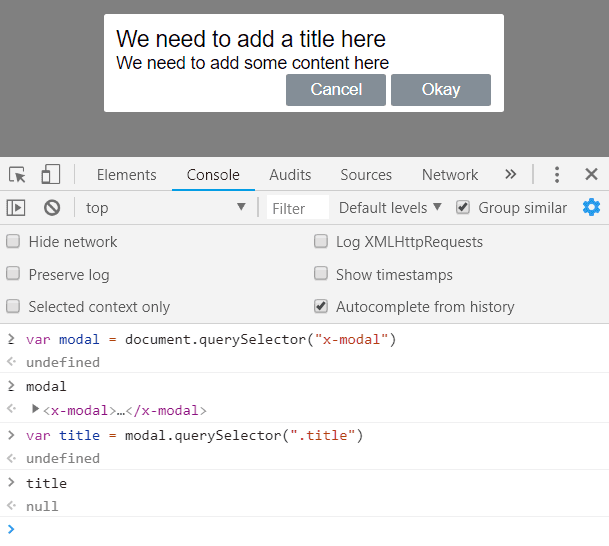Viewport: 609px width, 546px height.
Task: Enable the Preserve log checkbox
Action: [x=14, y=274]
